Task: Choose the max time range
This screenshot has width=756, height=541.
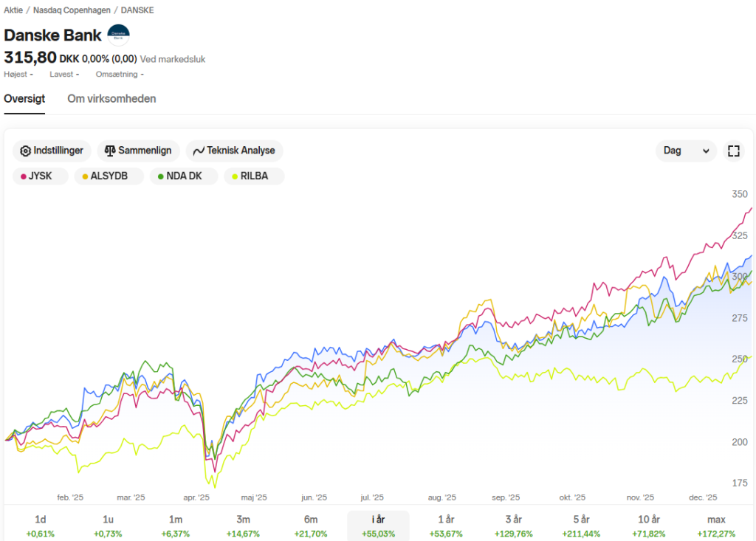Action: pos(716,526)
